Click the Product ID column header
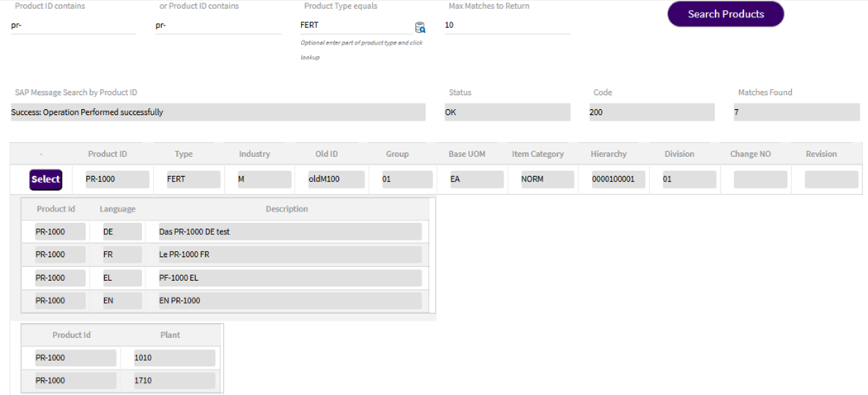This screenshot has width=868, height=395. click(x=107, y=154)
